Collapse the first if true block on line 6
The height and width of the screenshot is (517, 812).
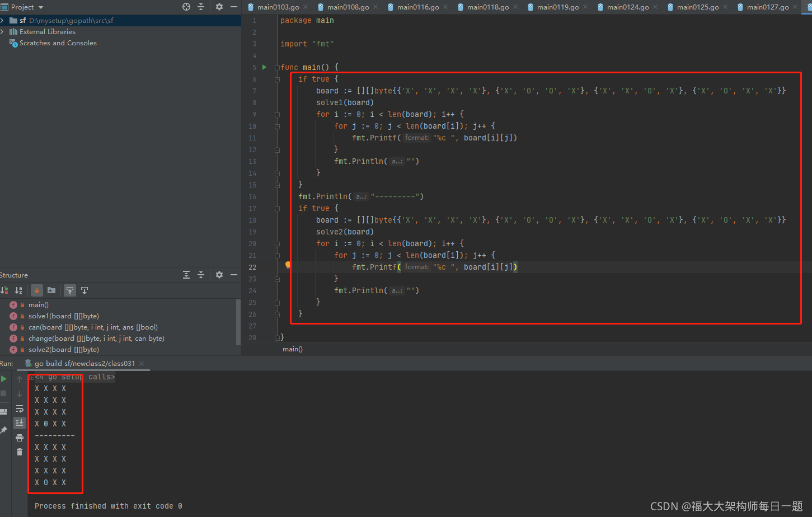click(x=277, y=79)
